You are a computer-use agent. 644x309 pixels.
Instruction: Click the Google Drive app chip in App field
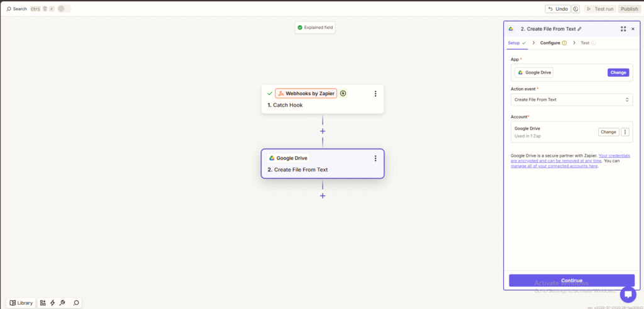coord(534,72)
